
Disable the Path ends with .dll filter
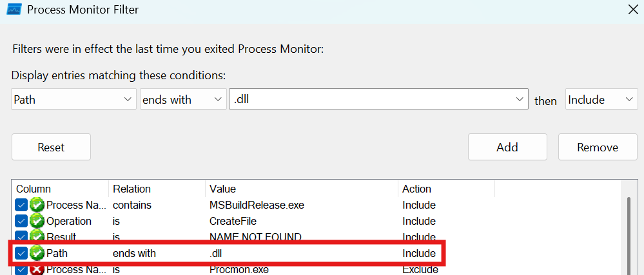point(21,253)
